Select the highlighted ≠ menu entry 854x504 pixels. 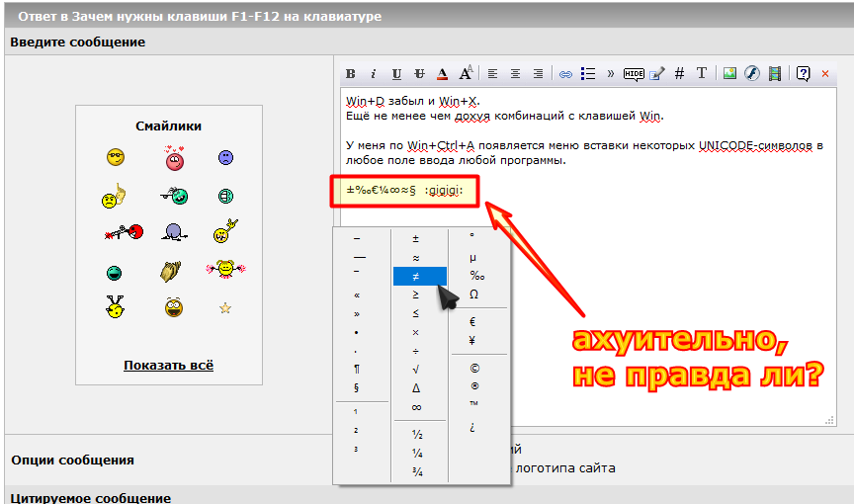tap(419, 277)
